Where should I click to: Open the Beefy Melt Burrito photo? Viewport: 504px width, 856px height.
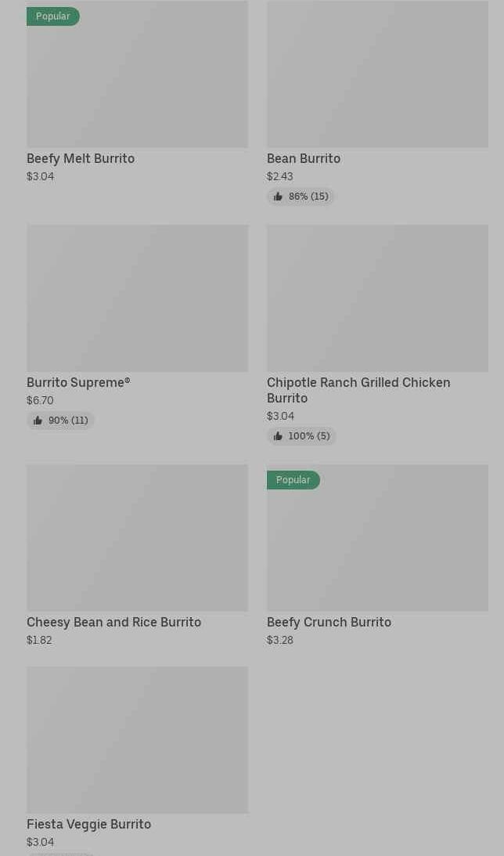pos(137,78)
